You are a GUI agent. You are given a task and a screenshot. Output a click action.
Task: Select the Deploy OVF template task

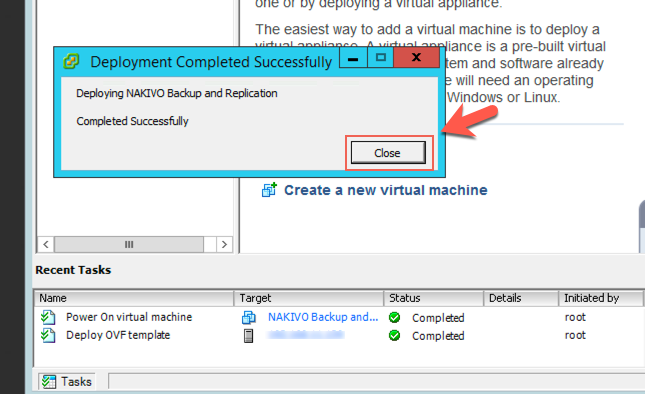[118, 335]
